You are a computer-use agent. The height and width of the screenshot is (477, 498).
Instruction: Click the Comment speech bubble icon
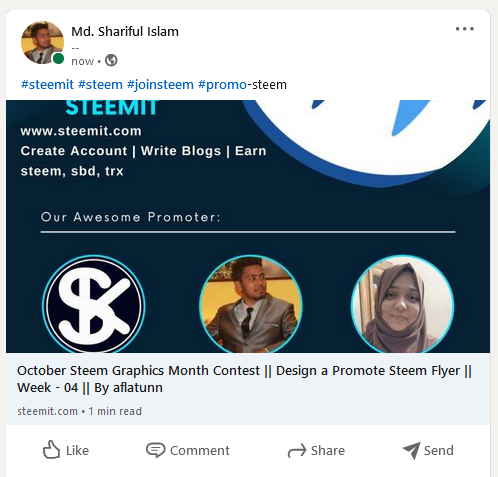[x=155, y=450]
